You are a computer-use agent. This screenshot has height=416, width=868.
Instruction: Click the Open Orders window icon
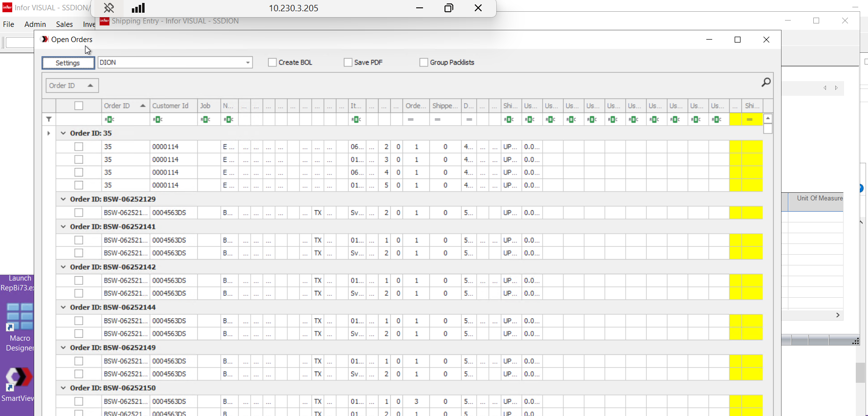coord(45,39)
